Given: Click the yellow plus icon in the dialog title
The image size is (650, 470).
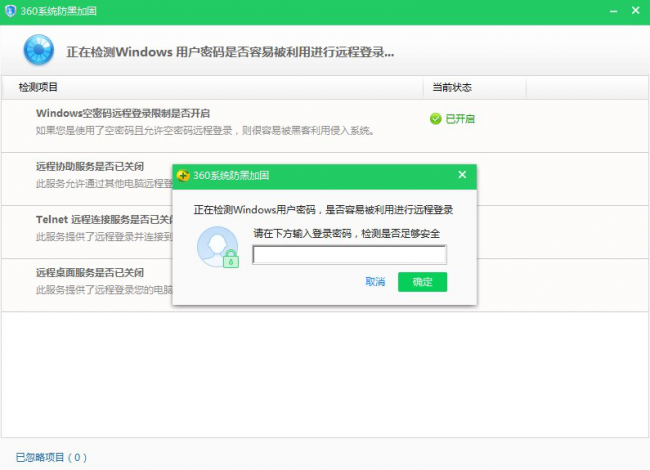Looking at the screenshot, I should click(183, 175).
